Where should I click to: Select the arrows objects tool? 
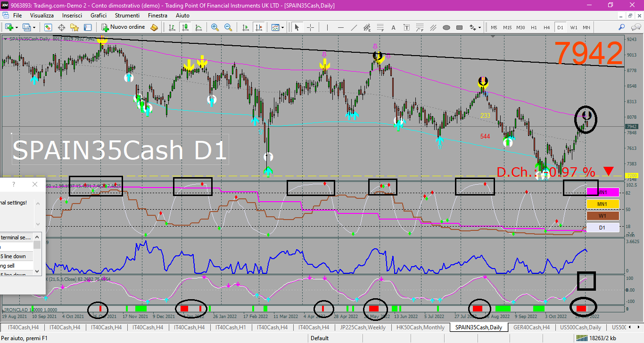pos(473,27)
